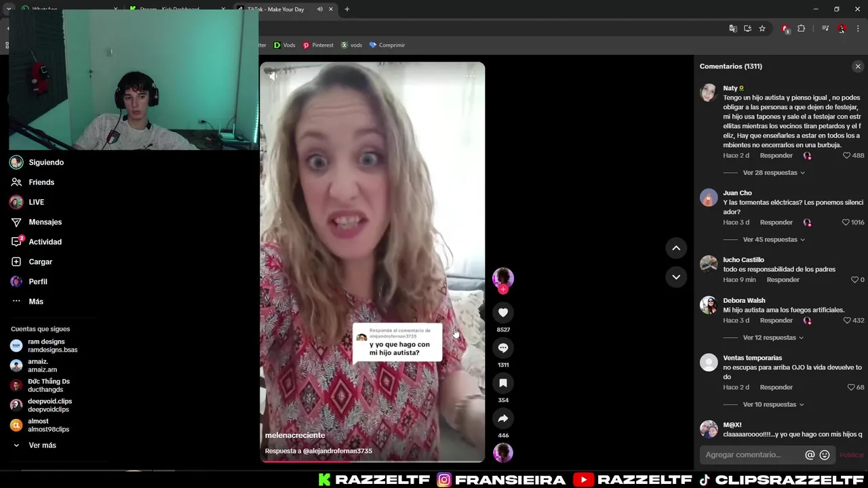Mention a user with @ icon
This screenshot has width=868, height=488.
click(x=810, y=455)
